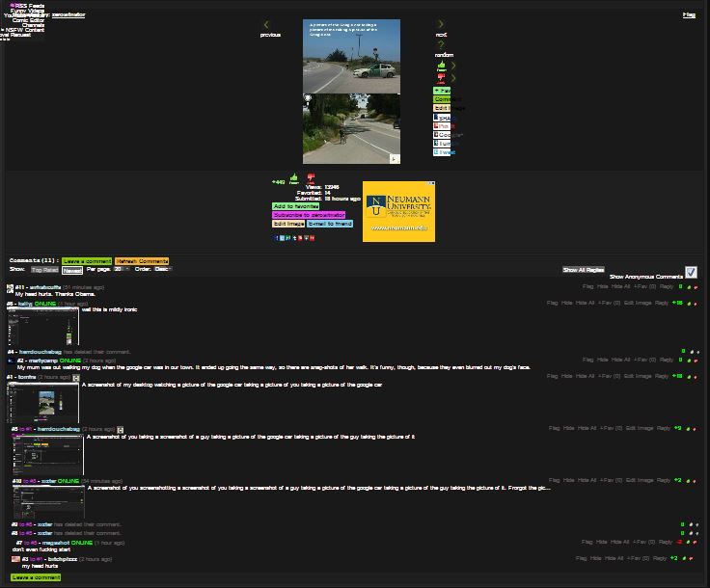Screen dimensions: 710x588
Task: Click red thumbs down below the image
Action: [x=311, y=178]
